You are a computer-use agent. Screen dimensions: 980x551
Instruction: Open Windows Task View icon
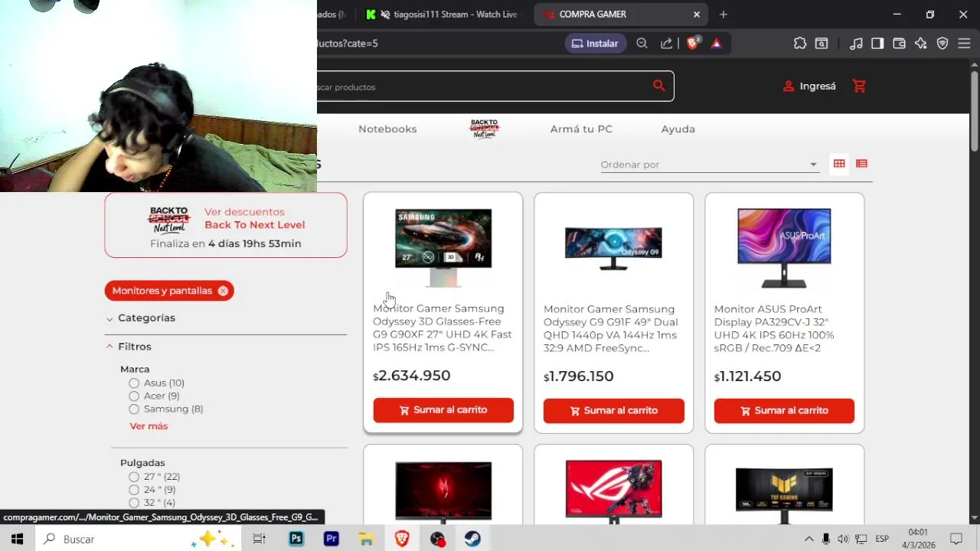[x=259, y=539]
